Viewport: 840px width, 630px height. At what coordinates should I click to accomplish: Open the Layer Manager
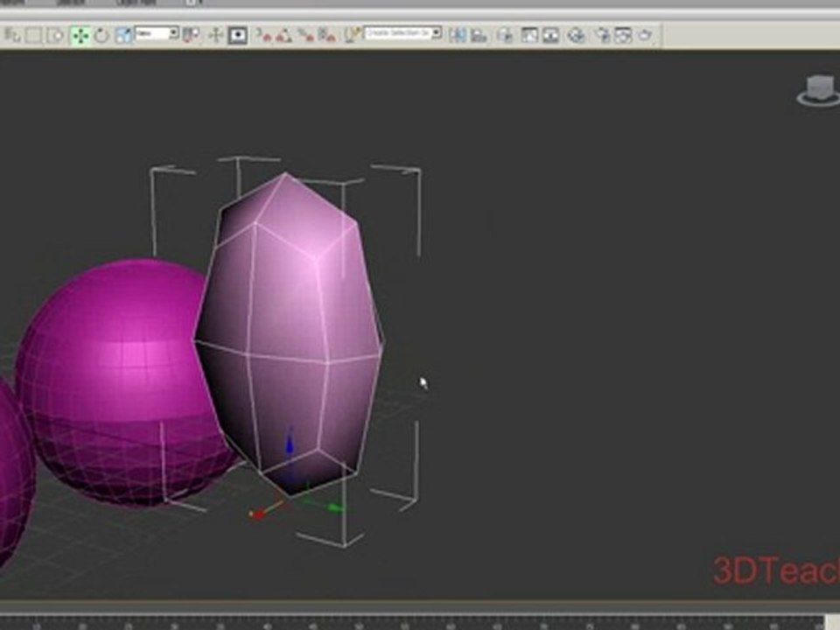coord(504,35)
